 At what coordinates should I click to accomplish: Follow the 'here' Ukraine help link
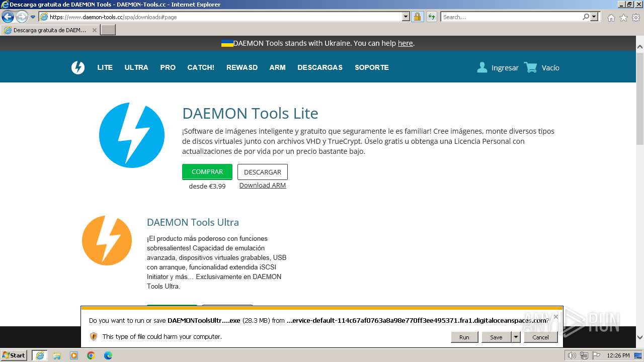[405, 43]
